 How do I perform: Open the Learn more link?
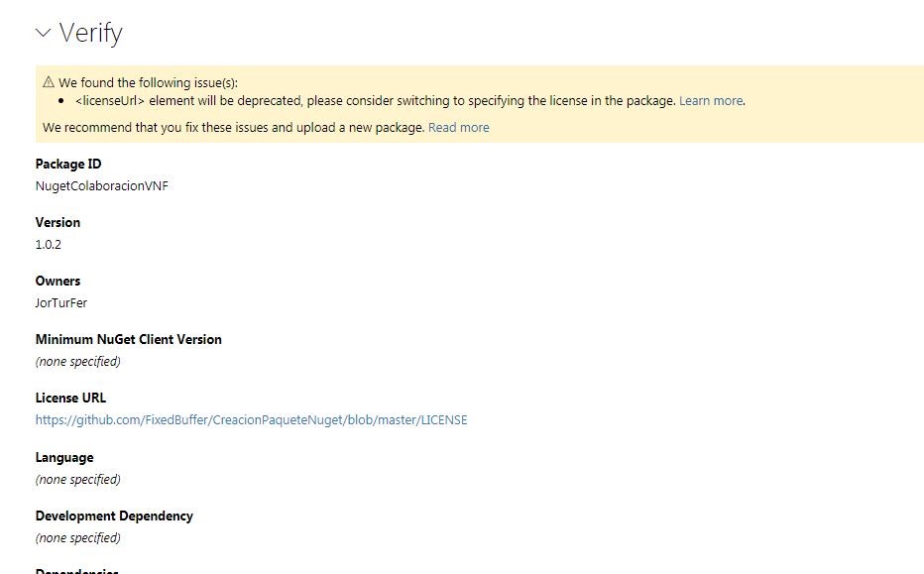(711, 101)
